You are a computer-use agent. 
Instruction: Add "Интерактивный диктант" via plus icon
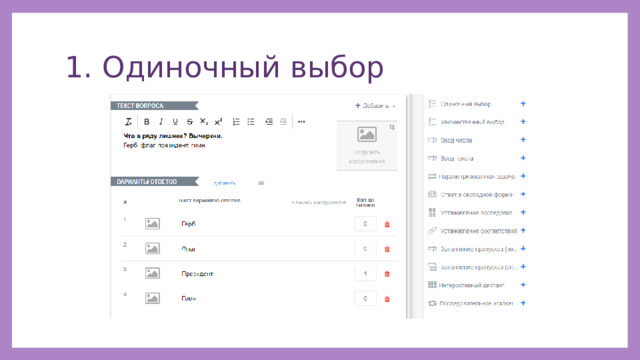(x=523, y=285)
